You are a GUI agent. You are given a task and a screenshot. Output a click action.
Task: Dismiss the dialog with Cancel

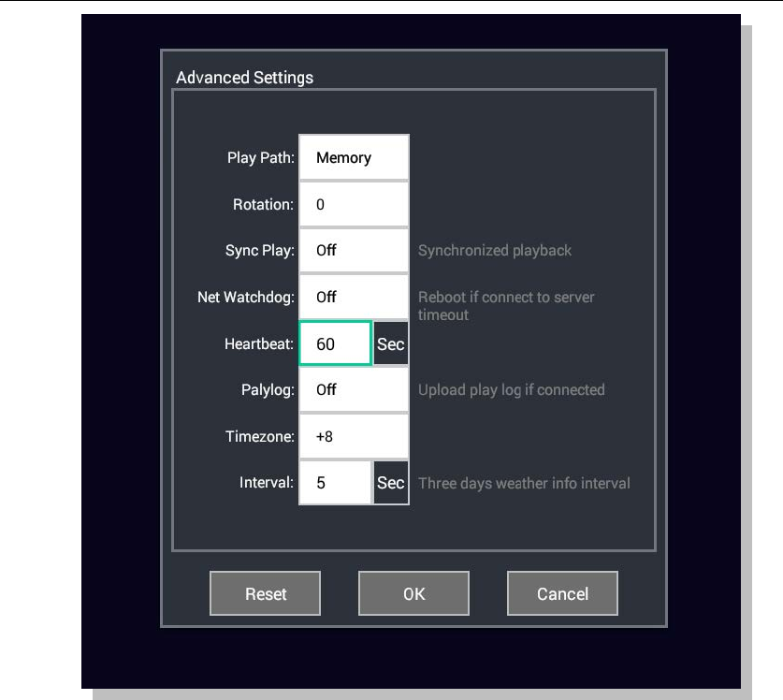tap(563, 593)
